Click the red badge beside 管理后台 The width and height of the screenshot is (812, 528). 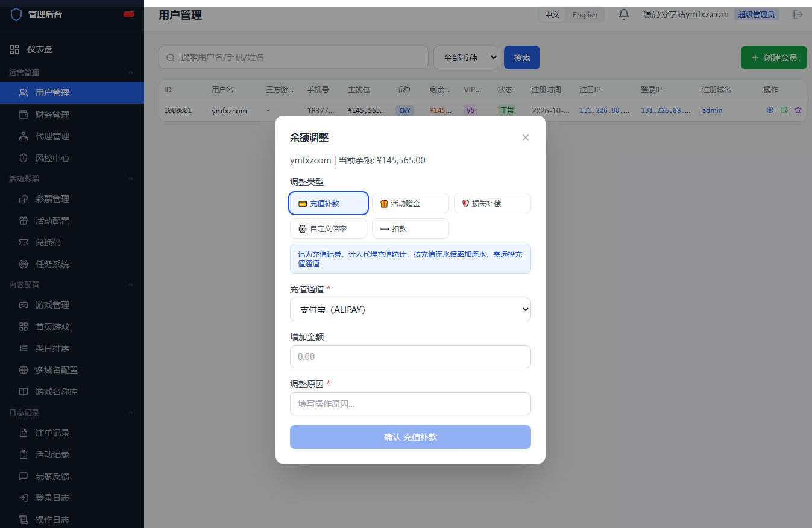129,14
